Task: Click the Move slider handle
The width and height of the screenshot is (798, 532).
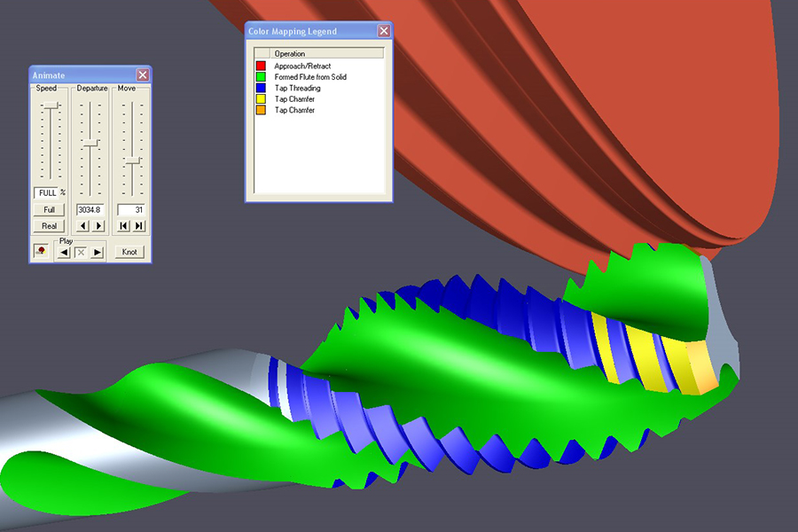Action: click(132, 160)
